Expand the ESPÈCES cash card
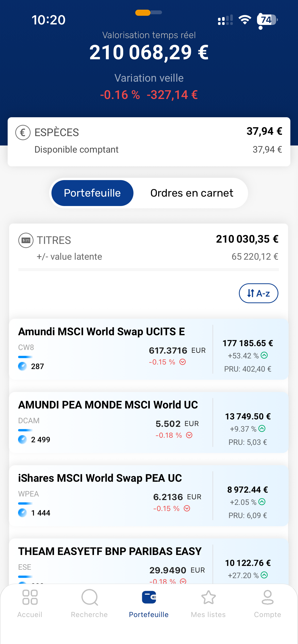The height and width of the screenshot is (644, 298). [149, 142]
